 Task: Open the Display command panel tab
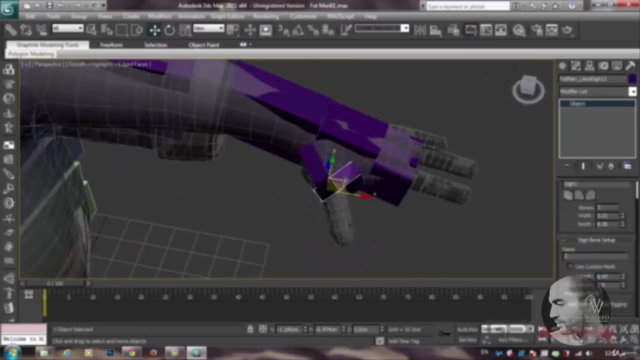click(617, 66)
